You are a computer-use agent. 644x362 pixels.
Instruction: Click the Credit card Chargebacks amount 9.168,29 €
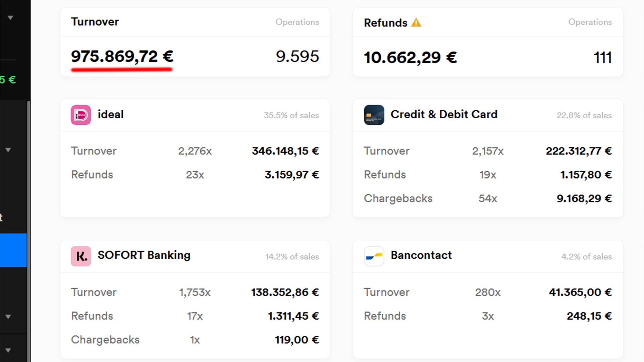(584, 198)
